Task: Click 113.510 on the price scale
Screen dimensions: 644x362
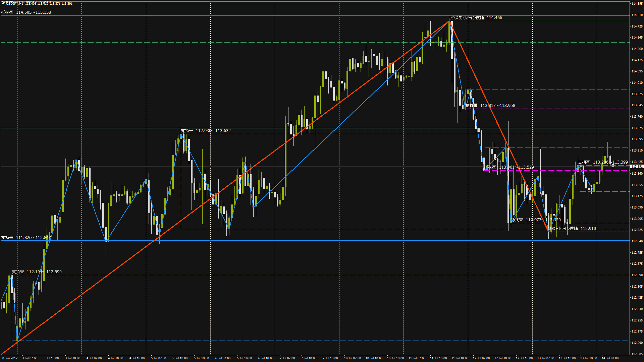Action: 637,150
